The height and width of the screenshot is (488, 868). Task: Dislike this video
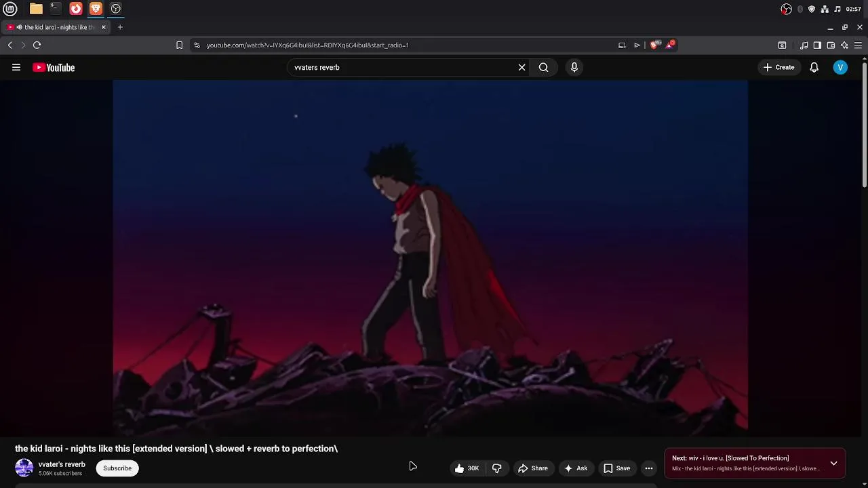click(497, 468)
